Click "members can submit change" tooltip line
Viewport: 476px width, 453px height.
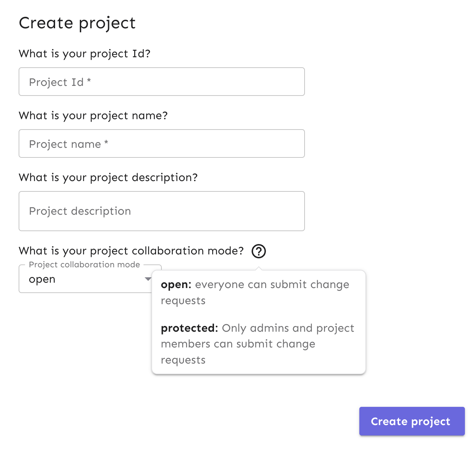click(x=238, y=344)
